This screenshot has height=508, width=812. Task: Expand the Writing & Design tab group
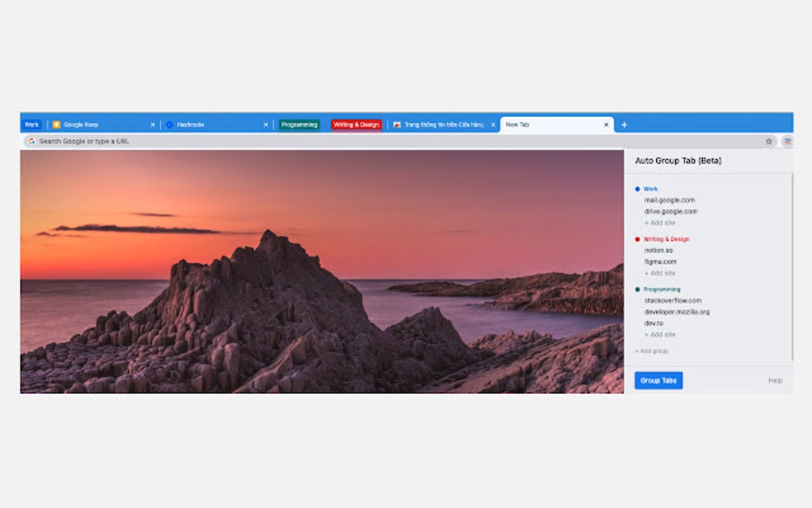(x=356, y=124)
